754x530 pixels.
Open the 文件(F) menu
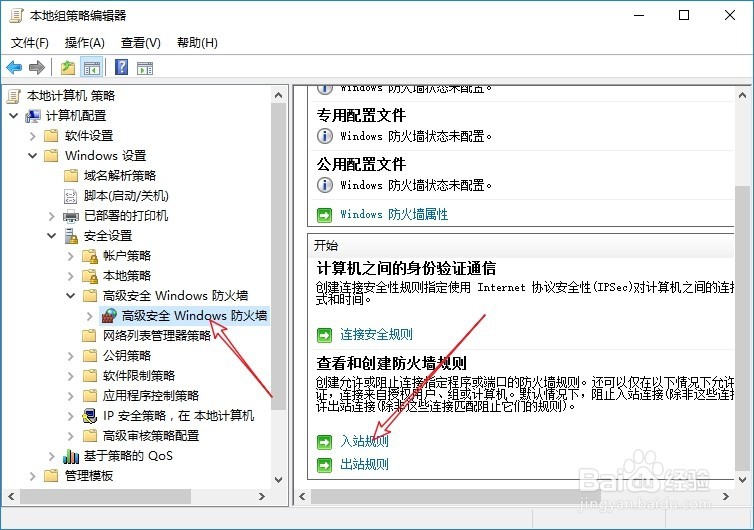click(x=30, y=43)
